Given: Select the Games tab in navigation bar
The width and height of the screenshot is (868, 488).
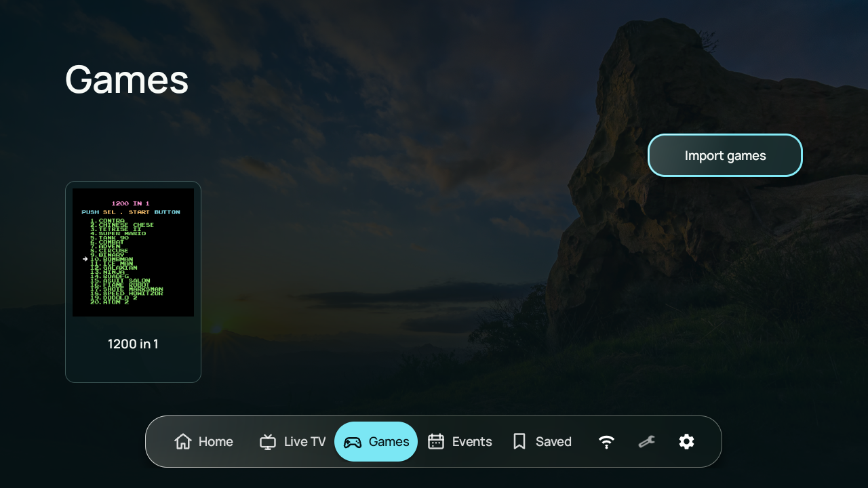Looking at the screenshot, I should coord(376,442).
